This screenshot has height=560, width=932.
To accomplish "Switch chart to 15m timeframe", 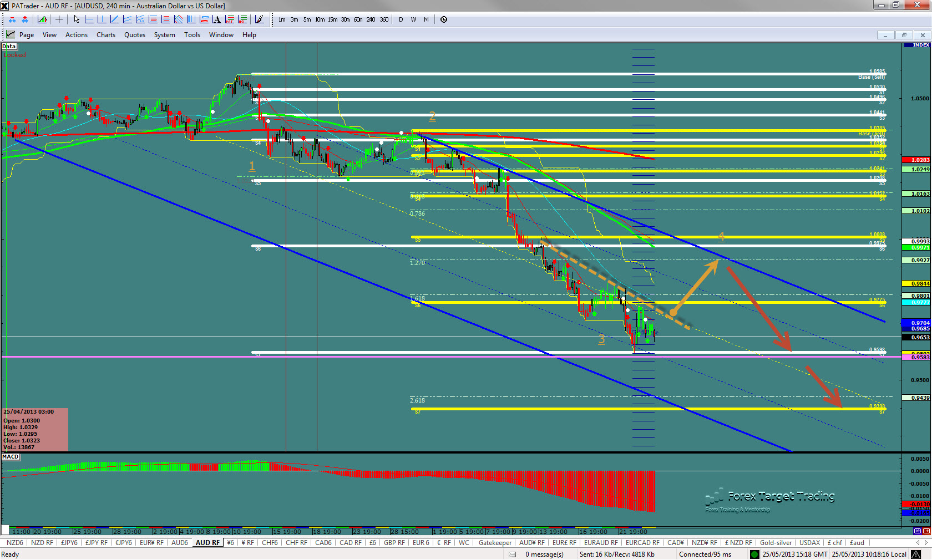I will click(x=332, y=19).
